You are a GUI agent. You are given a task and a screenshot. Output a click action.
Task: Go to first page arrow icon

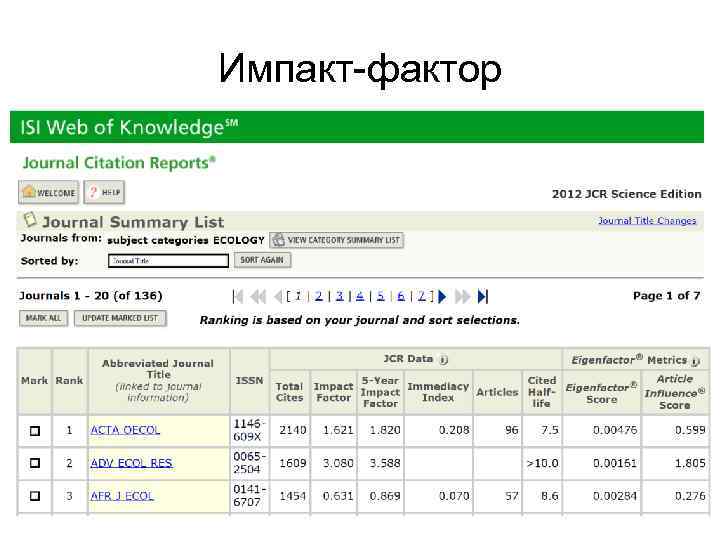[238, 297]
